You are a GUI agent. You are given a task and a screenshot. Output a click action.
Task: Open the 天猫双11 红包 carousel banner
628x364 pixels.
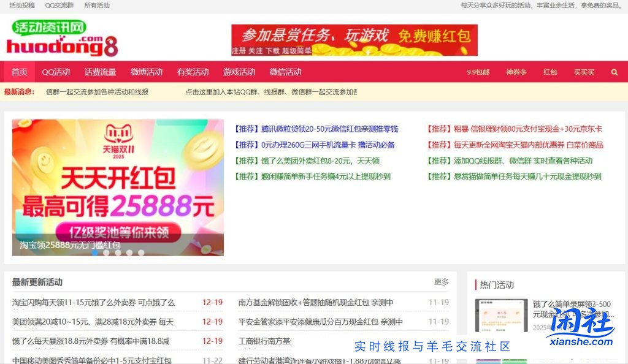[x=117, y=184]
